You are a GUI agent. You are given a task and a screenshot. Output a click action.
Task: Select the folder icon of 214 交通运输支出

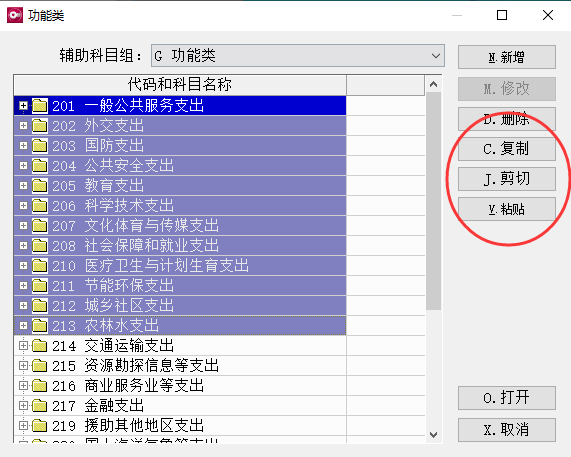(40, 346)
